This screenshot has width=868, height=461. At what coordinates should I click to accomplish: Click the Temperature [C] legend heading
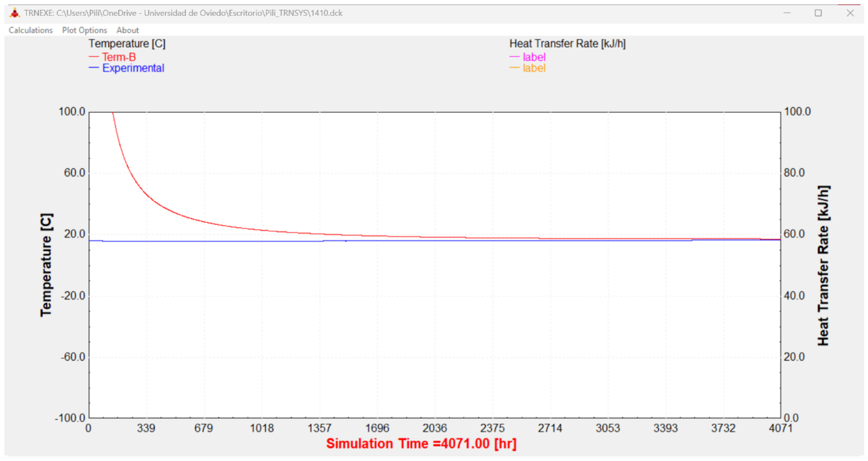coord(127,44)
